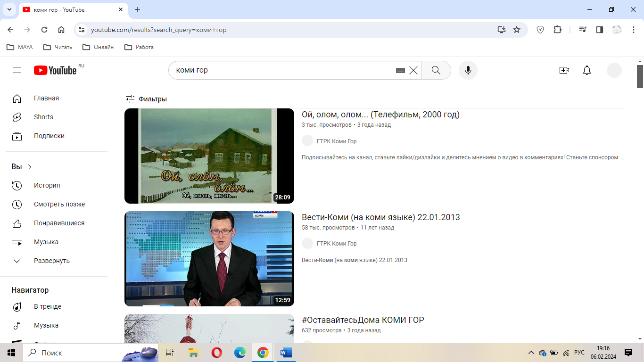Open video title Ой, олом, олом... (Телефильм, 2000 год)
644x362 pixels.
380,115
